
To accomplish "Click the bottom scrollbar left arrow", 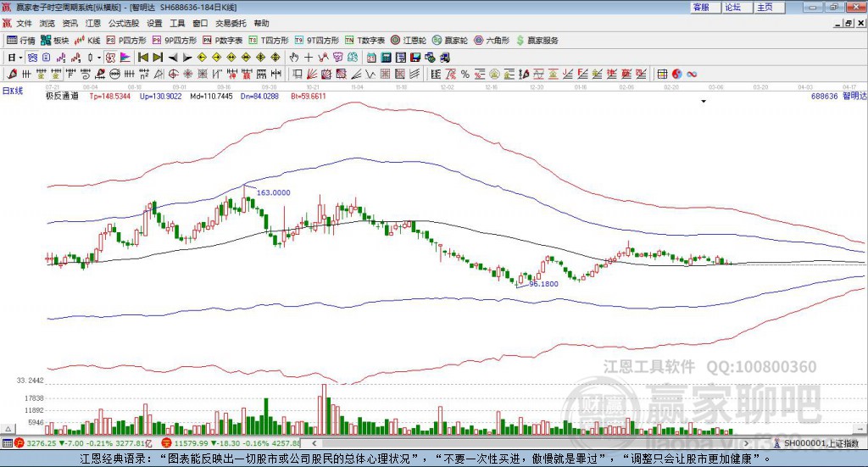I will tap(314, 443).
